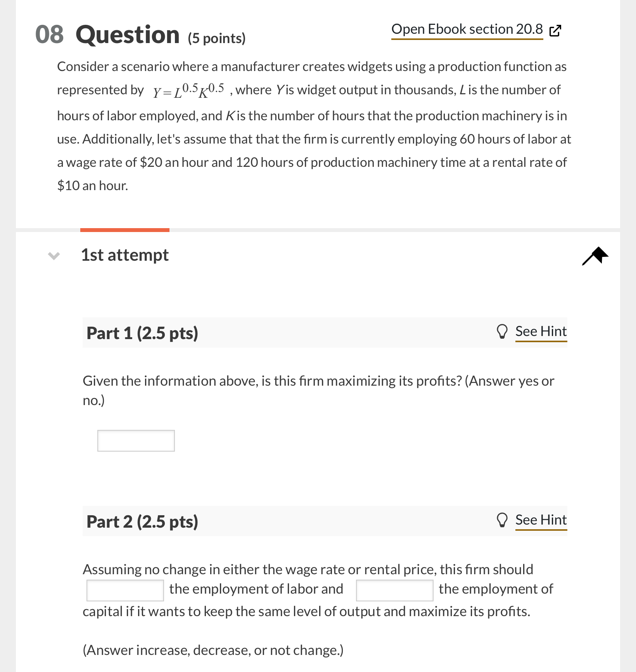This screenshot has height=672, width=636.
Task: Expand the Part 2 hint panel
Action: click(x=541, y=520)
